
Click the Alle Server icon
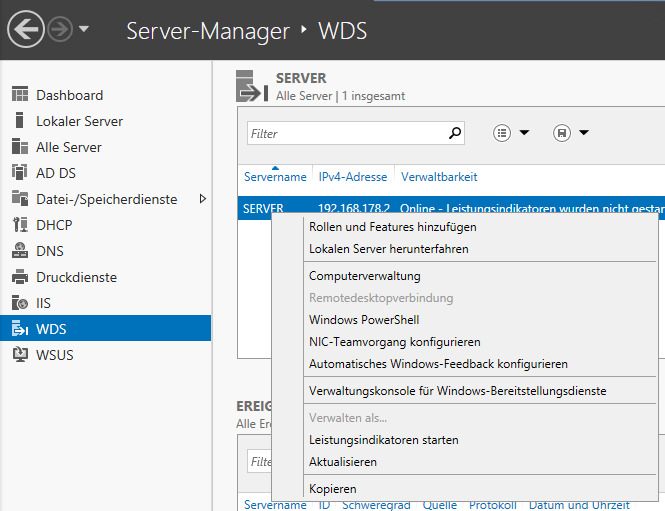point(20,147)
